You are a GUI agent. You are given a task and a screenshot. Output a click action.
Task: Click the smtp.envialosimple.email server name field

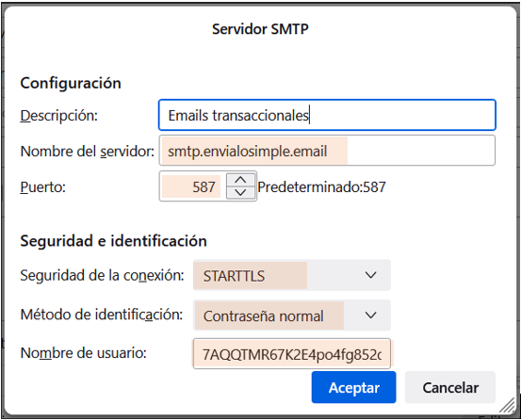327,151
